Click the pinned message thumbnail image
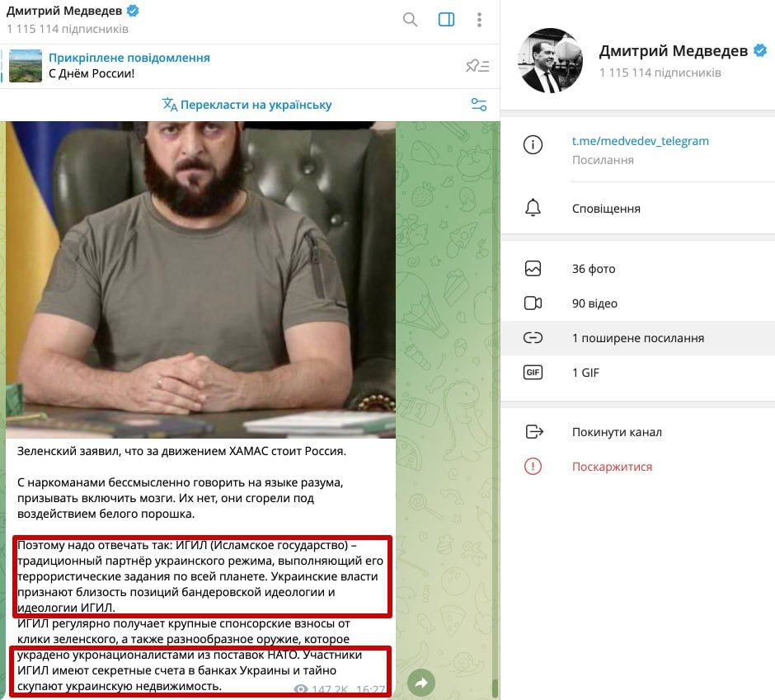This screenshot has height=700, width=775. pos(26,66)
